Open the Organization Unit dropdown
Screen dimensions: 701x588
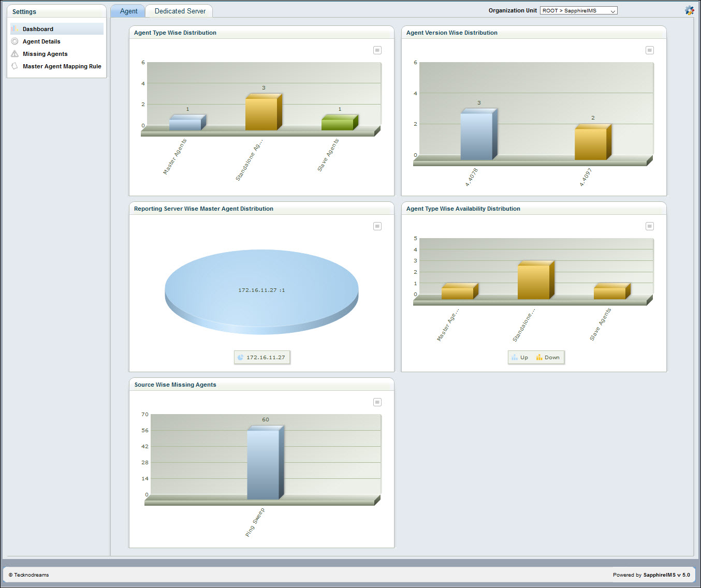click(x=578, y=10)
